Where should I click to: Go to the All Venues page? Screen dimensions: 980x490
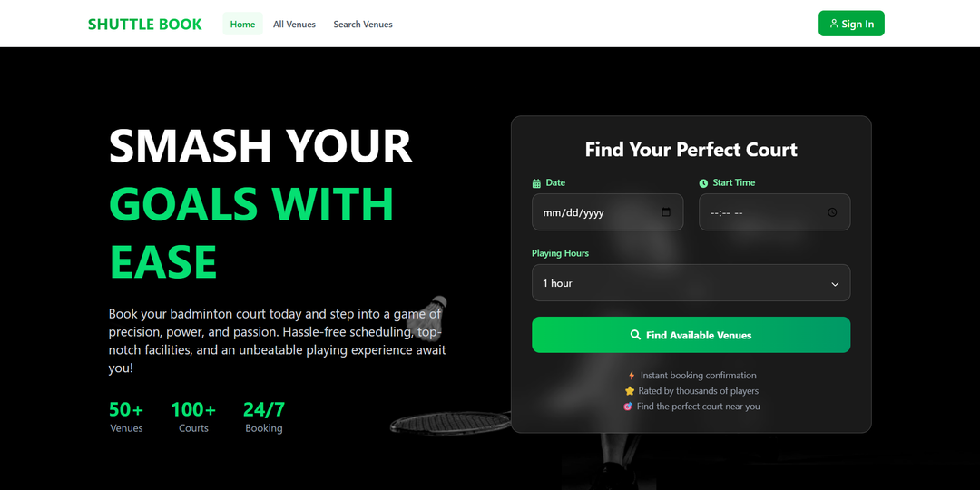pos(294,24)
